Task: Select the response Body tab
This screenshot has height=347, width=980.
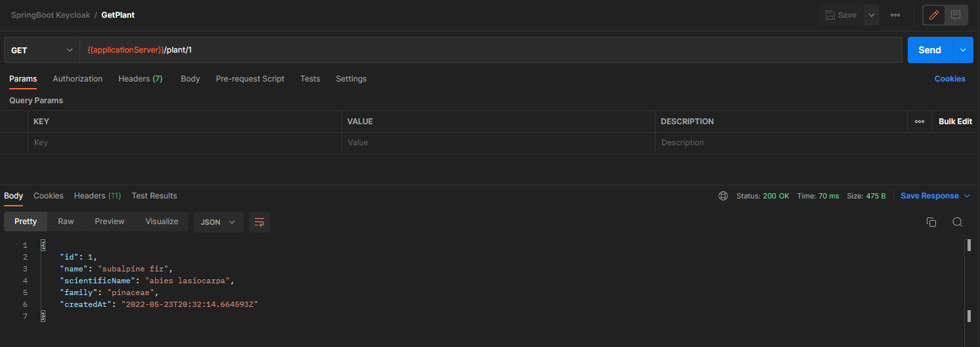Action: 13,196
